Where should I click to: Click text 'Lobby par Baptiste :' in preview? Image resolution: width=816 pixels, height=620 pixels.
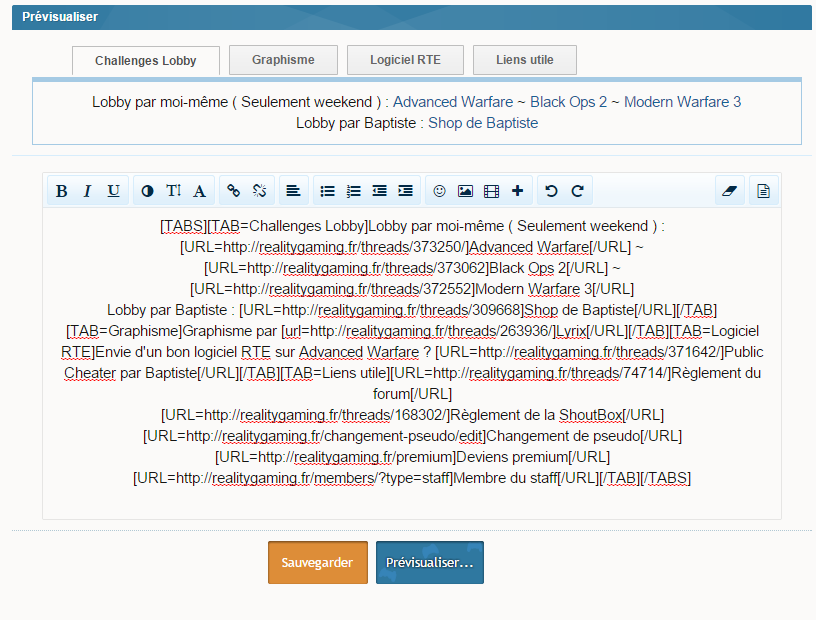point(360,123)
